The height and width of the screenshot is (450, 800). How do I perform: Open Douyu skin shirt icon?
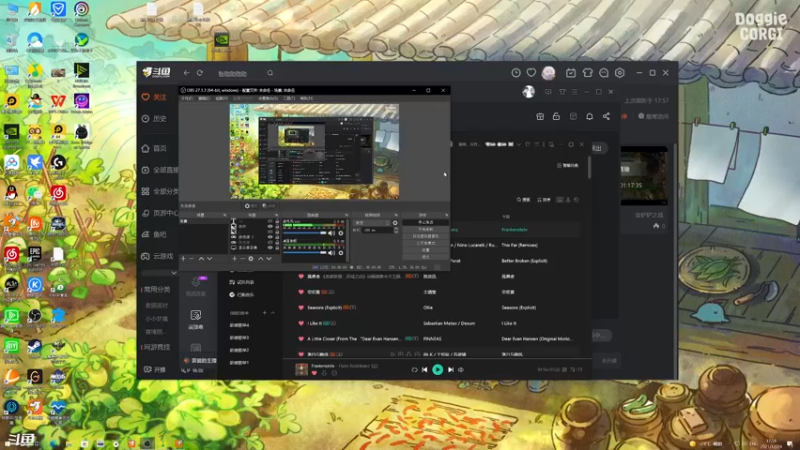coord(587,73)
